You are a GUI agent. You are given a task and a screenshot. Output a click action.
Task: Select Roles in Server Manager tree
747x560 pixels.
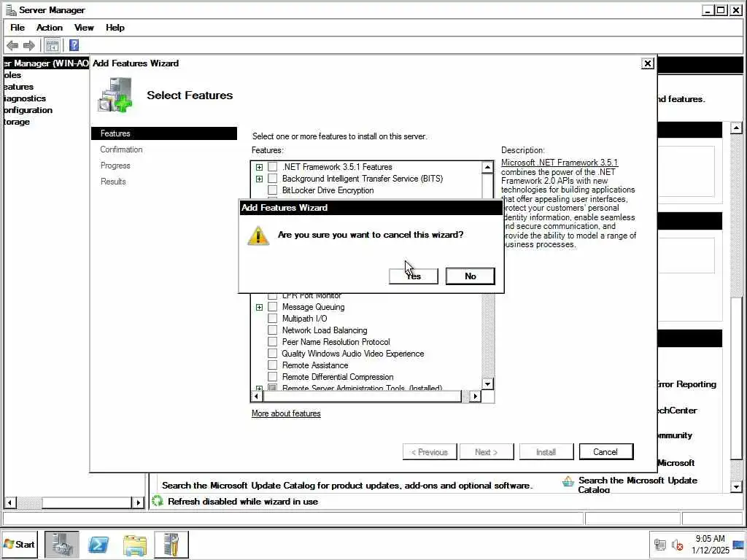pyautogui.click(x=12, y=75)
